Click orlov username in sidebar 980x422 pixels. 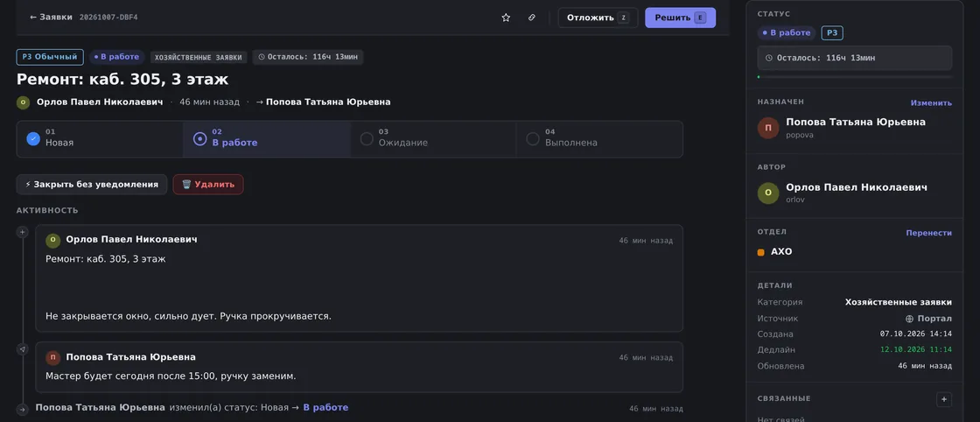point(795,200)
